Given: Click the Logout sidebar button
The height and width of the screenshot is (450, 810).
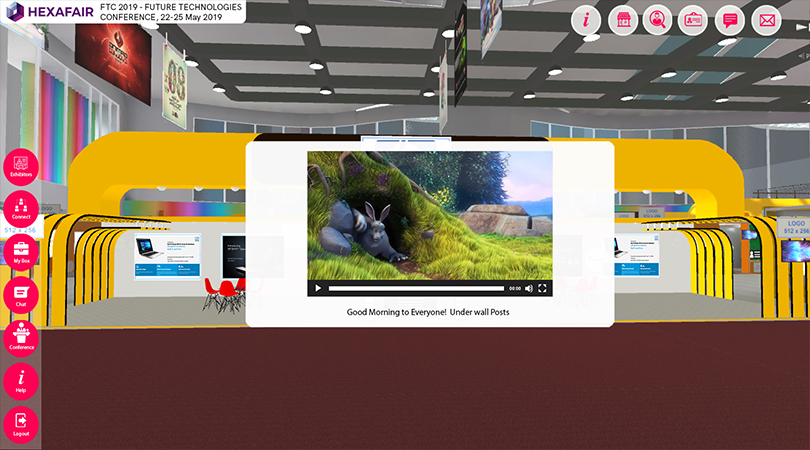Looking at the screenshot, I should click(x=21, y=425).
